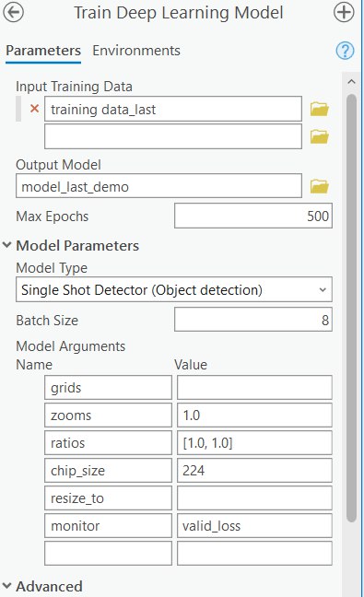Click the plus add icon in header

pyautogui.click(x=344, y=12)
